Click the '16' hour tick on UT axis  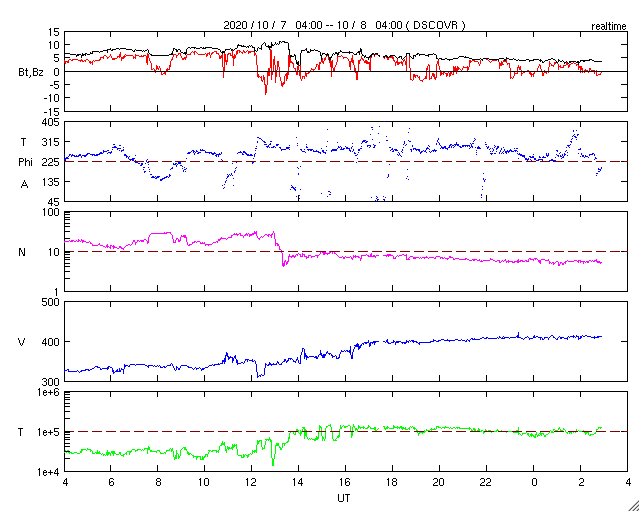[x=345, y=483]
